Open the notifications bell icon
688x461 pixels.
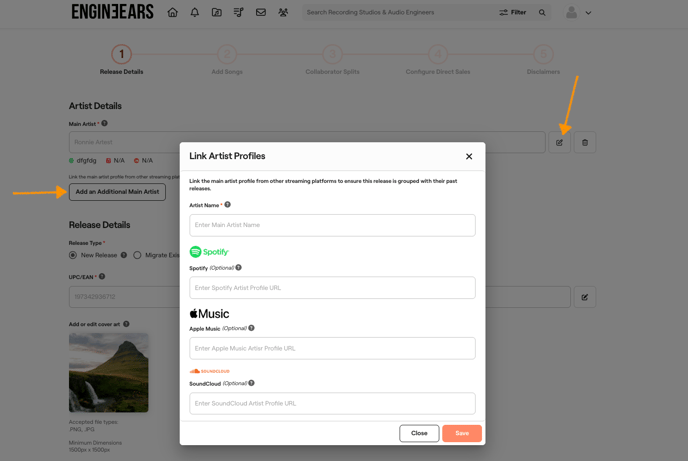click(x=195, y=13)
